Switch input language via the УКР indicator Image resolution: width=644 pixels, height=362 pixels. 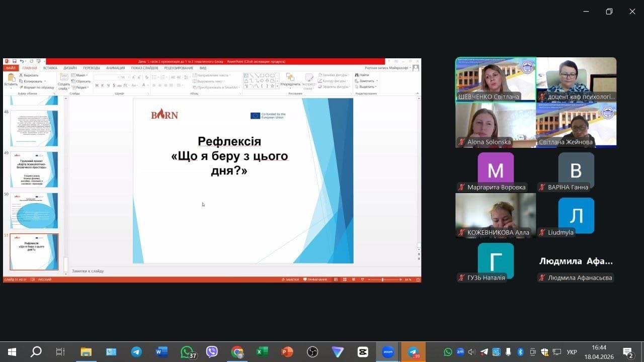(x=572, y=352)
